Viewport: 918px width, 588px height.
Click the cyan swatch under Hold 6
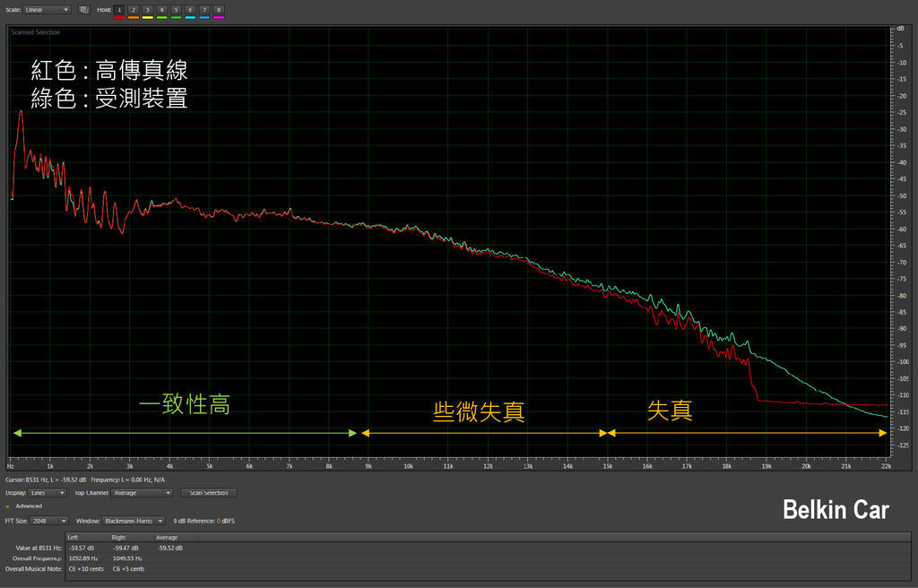coord(190,18)
